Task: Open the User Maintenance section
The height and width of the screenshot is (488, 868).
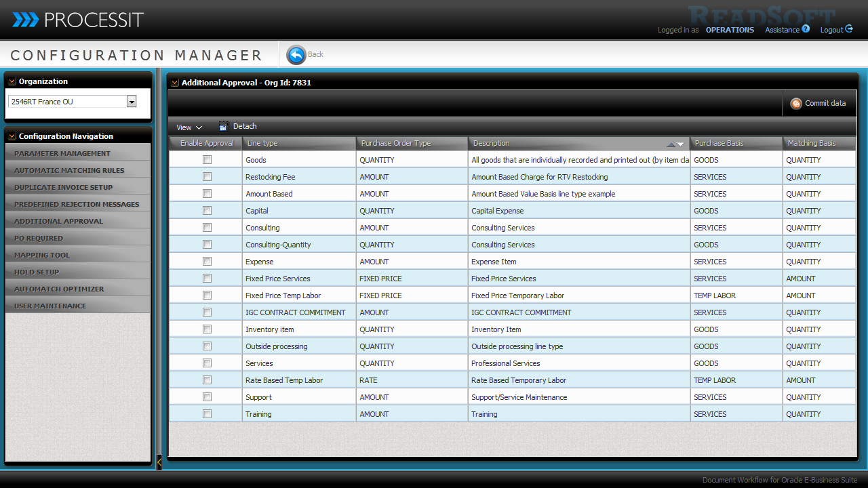Action: coord(50,306)
